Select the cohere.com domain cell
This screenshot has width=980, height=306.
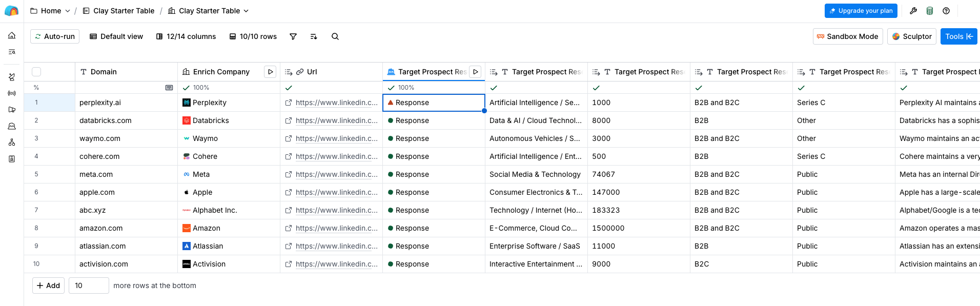tap(126, 156)
